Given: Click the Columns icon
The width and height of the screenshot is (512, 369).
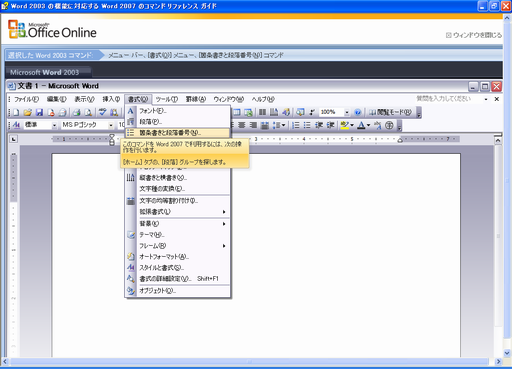Looking at the screenshot, I should (x=263, y=112).
